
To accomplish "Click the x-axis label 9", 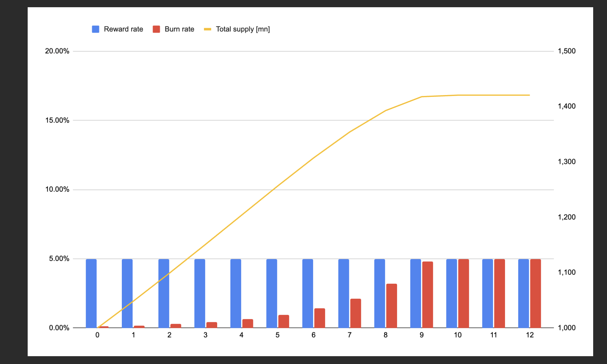I will (422, 335).
